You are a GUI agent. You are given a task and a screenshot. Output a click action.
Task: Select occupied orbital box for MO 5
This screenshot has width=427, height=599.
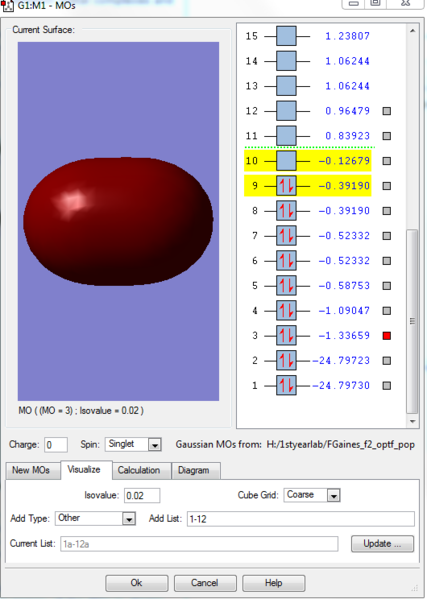[286, 286]
